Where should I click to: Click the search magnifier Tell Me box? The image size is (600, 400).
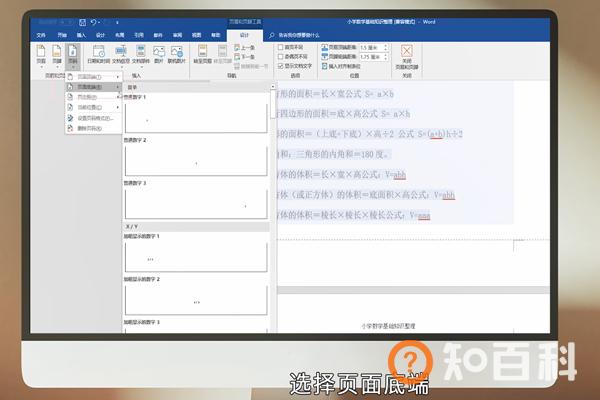click(x=294, y=35)
